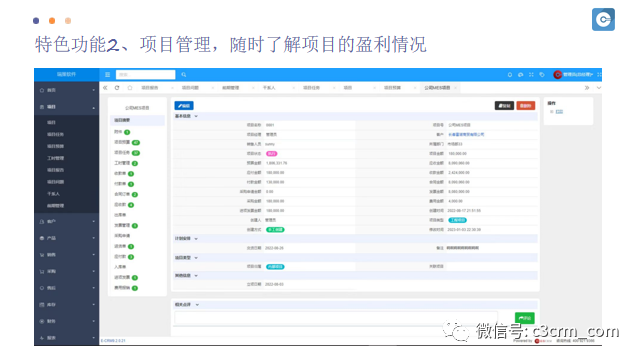Image resolution: width=640 pixels, height=360 pixels.
Task: Select 出库单 in the project detail menu
Action: click(x=120, y=215)
